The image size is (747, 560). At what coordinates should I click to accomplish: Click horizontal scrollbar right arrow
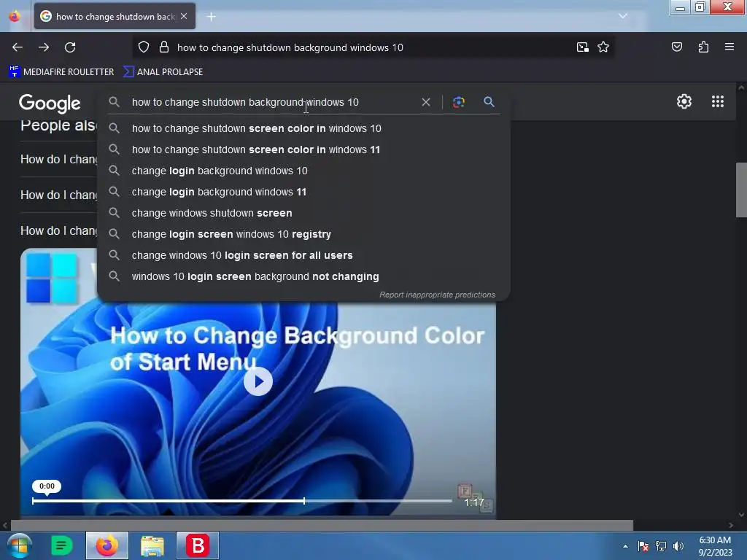tap(731, 525)
